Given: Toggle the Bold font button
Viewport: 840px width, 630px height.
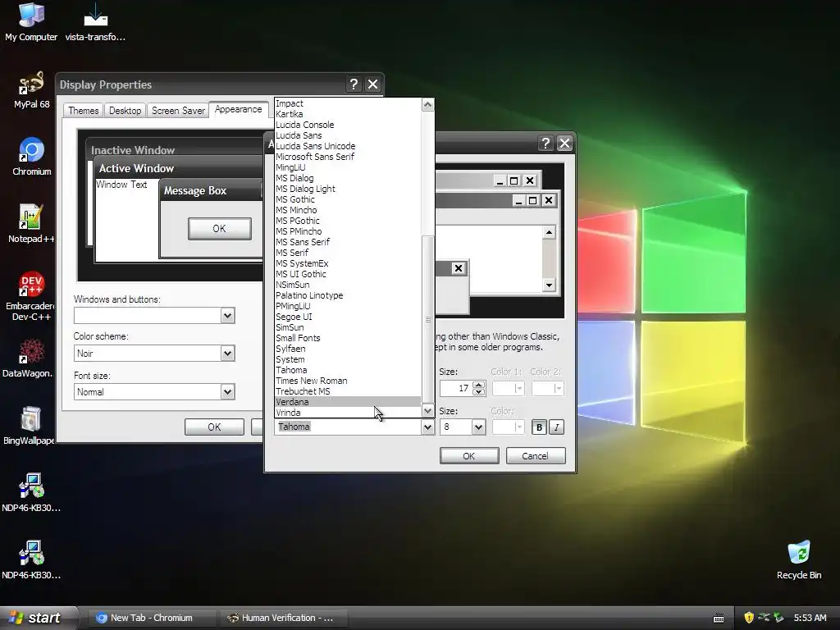Looking at the screenshot, I should point(539,427).
